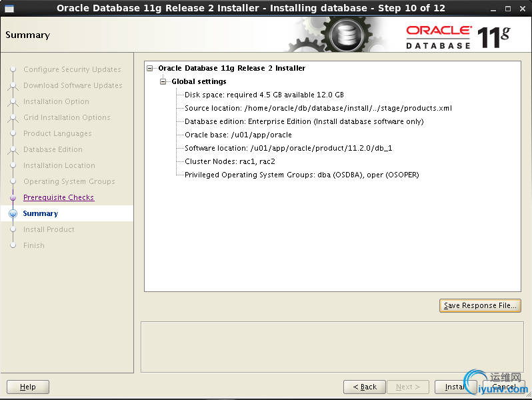Collapse the Global settings tree node
This screenshot has height=400, width=532.
point(163,81)
